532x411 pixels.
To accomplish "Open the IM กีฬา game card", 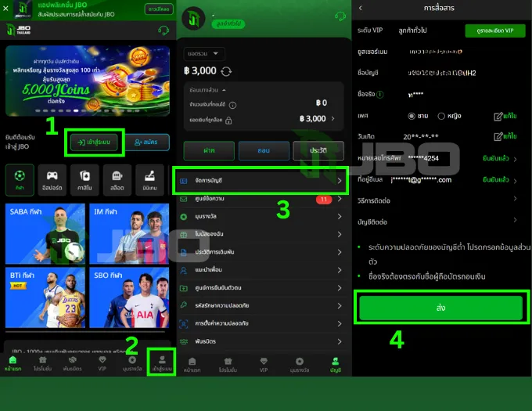I will 129,233.
